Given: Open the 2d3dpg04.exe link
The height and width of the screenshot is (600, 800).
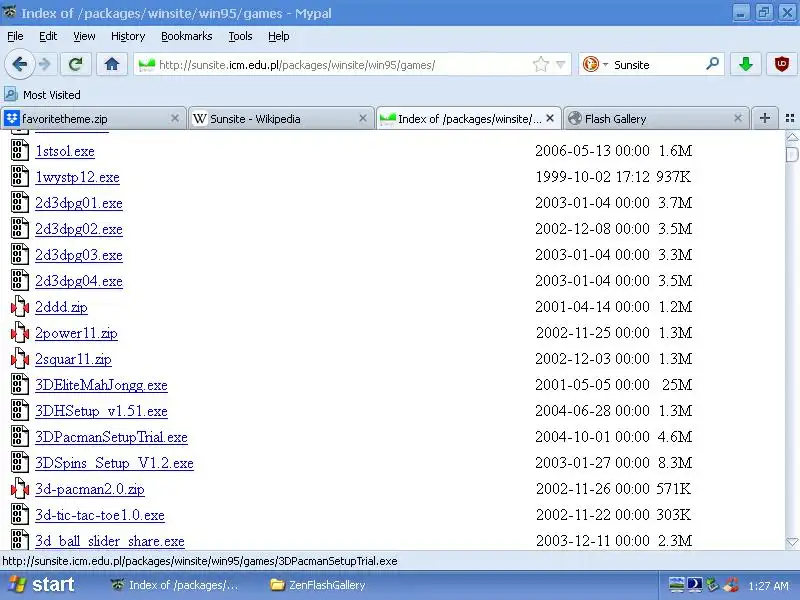Looking at the screenshot, I should 79,282.
